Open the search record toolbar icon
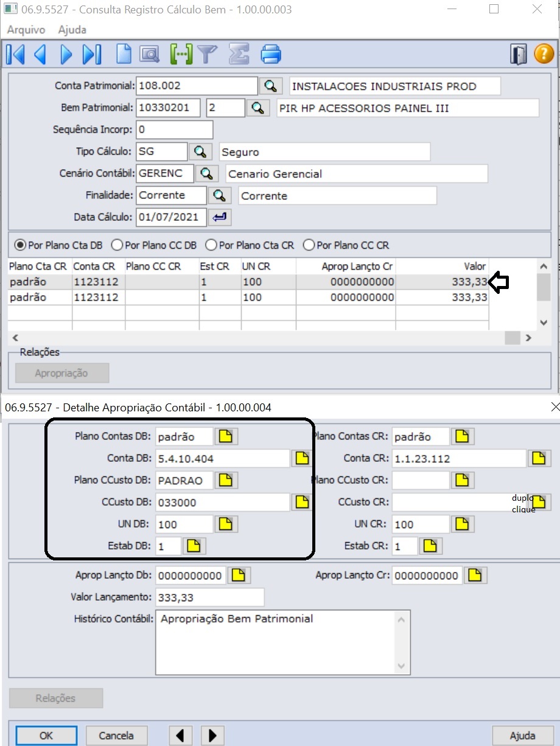Screen dimensions: 560x746 tap(150, 55)
